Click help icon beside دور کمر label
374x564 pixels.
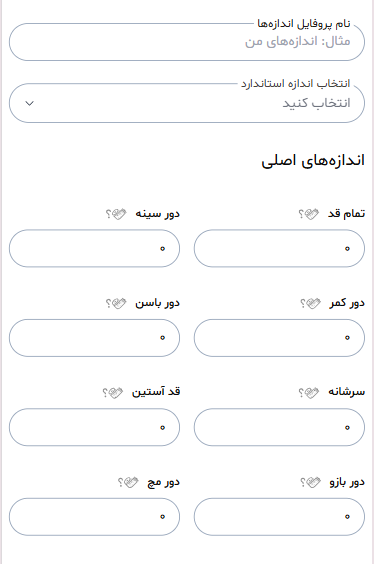coord(310,303)
